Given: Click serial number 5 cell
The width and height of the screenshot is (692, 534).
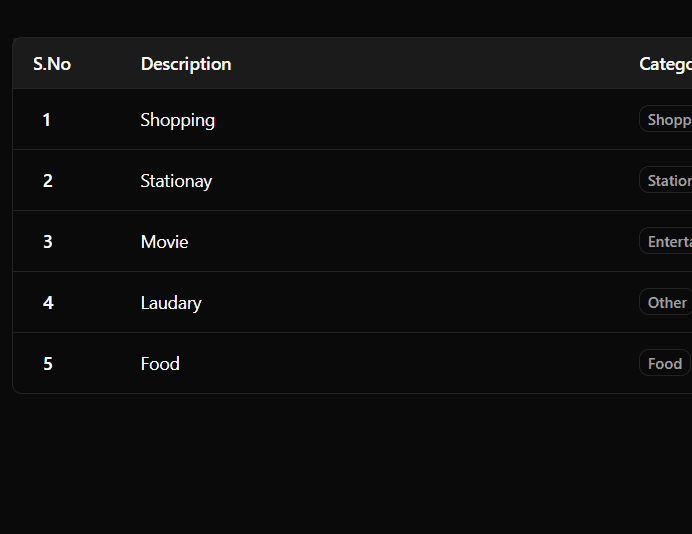Looking at the screenshot, I should click(48, 364).
